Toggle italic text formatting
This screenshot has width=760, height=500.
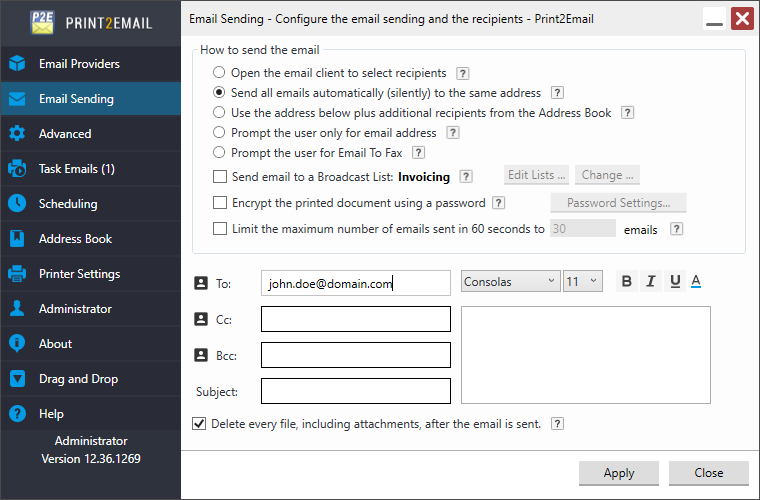(x=650, y=282)
